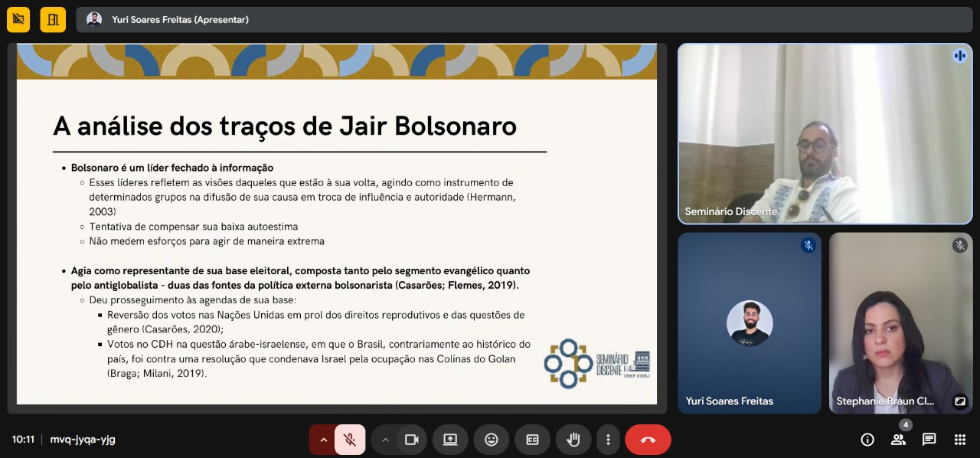Raise your hand

pos(573,440)
